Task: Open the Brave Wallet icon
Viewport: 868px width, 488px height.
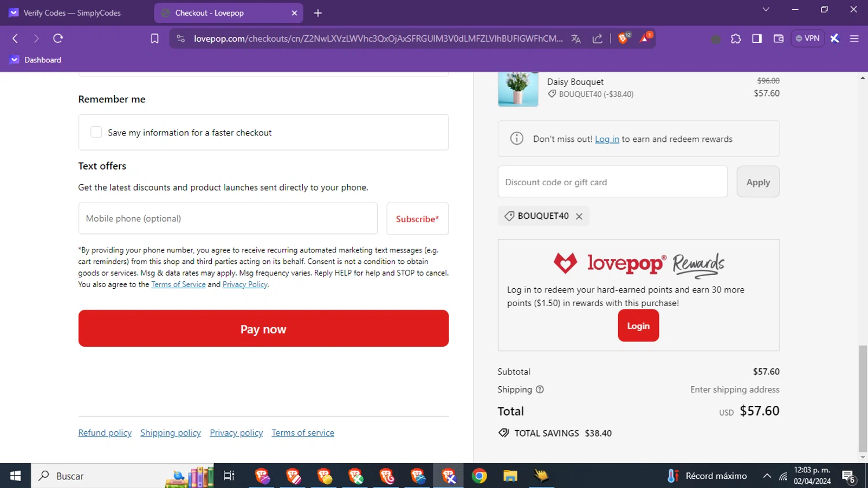Action: [x=778, y=39]
